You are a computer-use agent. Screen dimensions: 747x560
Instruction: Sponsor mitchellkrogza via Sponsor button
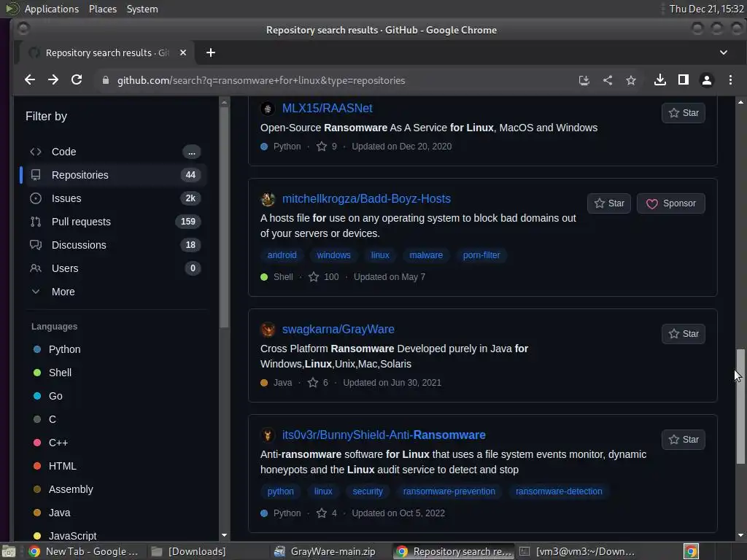671,203
